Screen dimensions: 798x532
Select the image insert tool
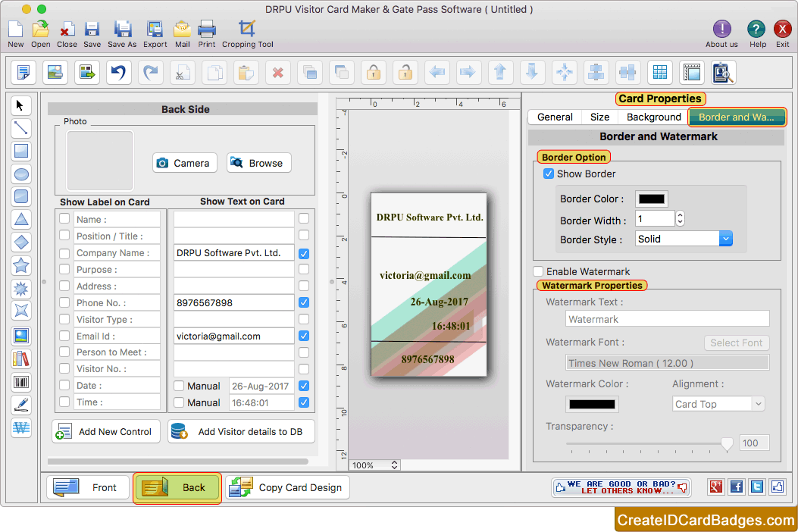click(21, 336)
